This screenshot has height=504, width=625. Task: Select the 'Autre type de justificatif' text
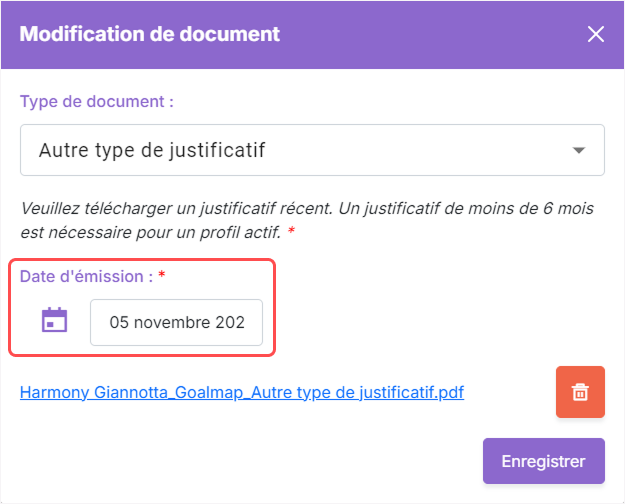pyautogui.click(x=152, y=150)
